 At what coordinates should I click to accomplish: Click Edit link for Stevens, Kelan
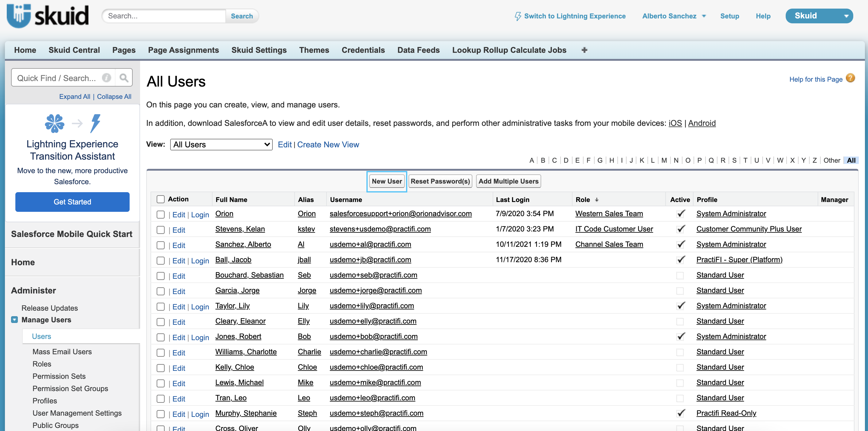(178, 230)
